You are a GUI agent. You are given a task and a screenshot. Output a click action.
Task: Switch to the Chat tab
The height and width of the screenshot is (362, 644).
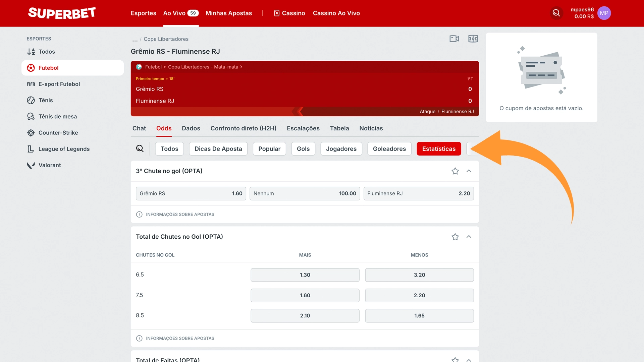139,128
